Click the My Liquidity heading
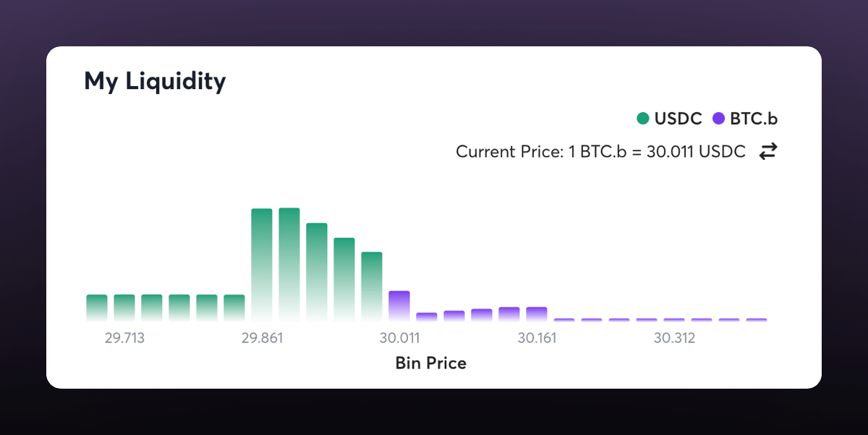868x435 pixels. coord(155,81)
